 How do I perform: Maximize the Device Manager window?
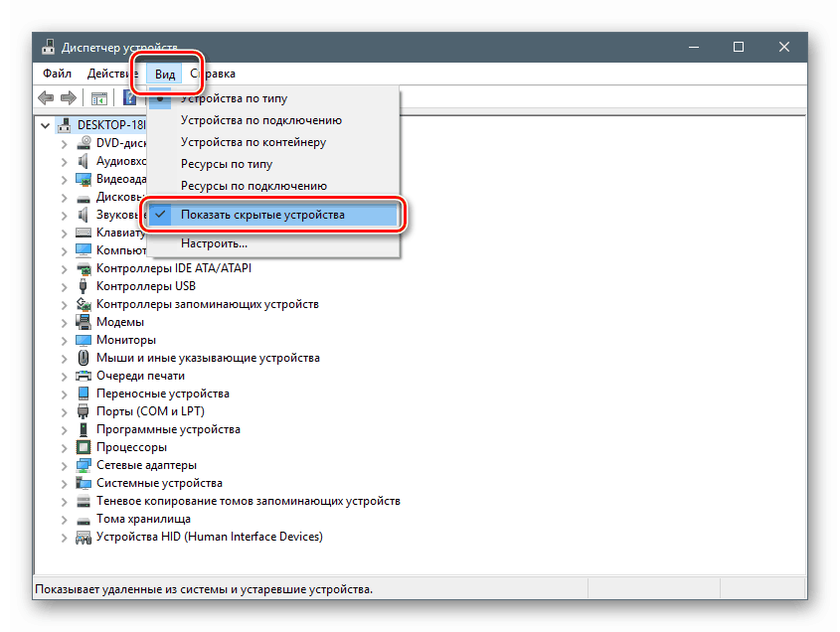pyautogui.click(x=739, y=47)
